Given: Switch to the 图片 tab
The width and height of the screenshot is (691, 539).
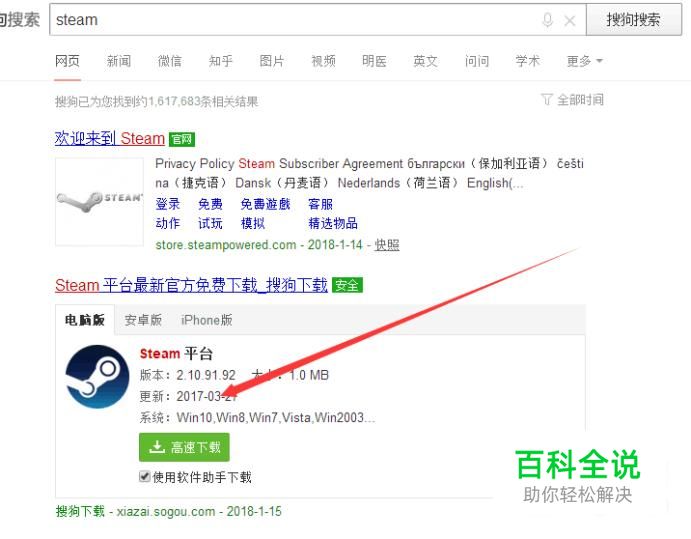Looking at the screenshot, I should click(x=272, y=61).
